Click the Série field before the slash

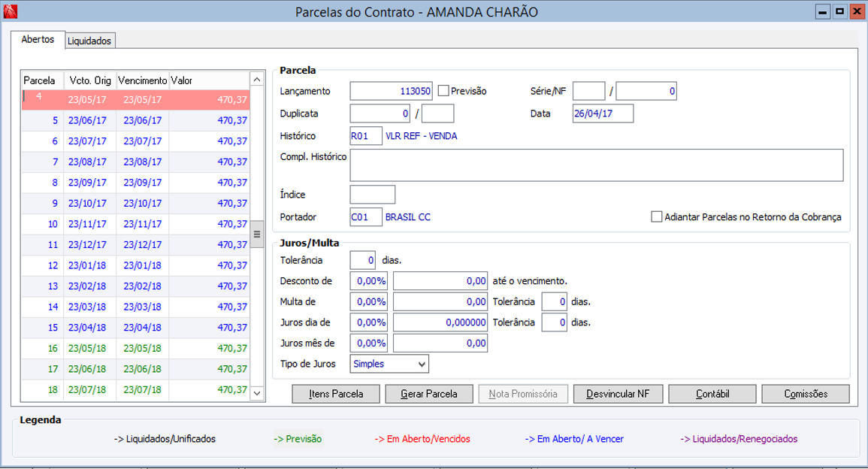coord(589,91)
